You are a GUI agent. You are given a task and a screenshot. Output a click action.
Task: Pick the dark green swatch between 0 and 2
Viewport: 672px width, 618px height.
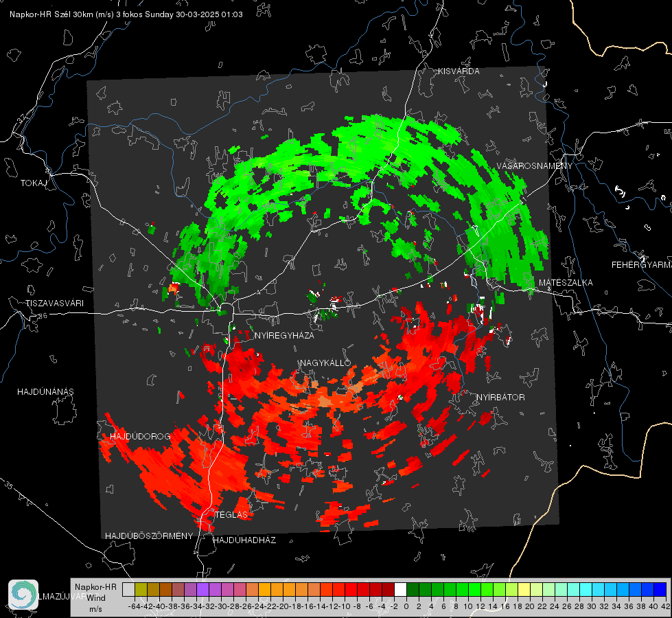tap(413, 589)
